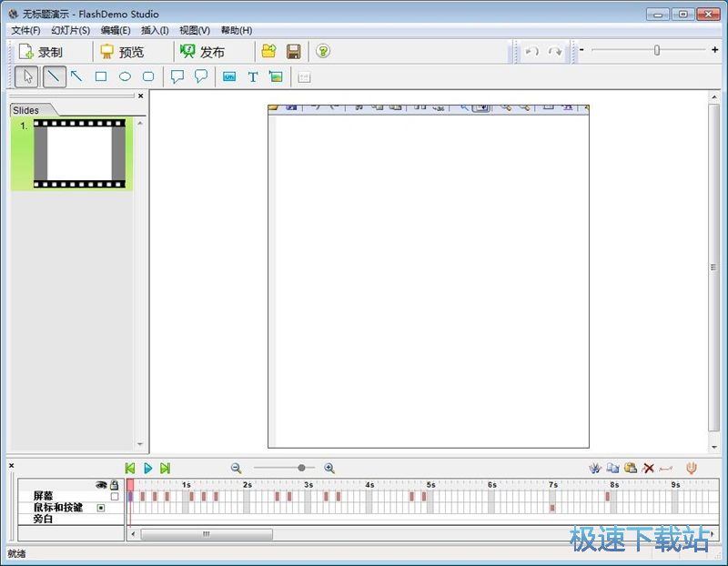
Task: Select the straight line drawing tool
Action: tap(54, 77)
